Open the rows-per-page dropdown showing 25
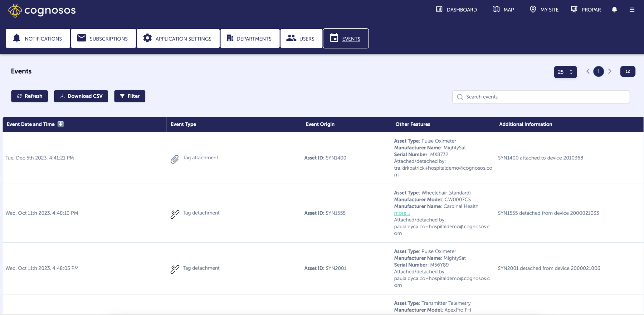644x315 pixels. click(565, 72)
